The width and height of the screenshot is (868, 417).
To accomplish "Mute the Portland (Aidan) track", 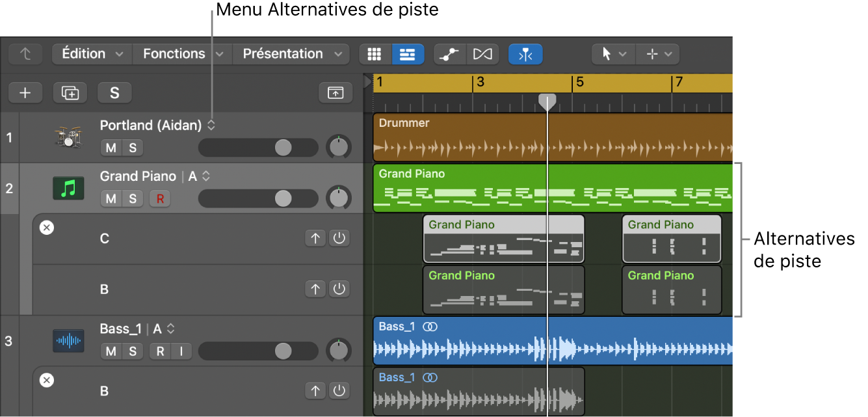I will (x=111, y=148).
